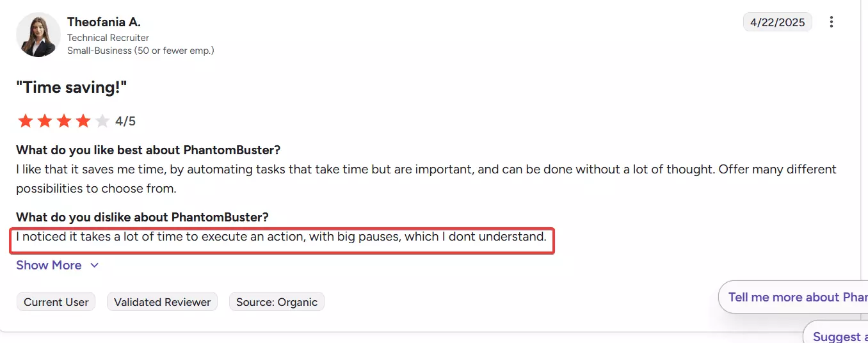Expand the review using the Show More chevron
The width and height of the screenshot is (868, 343).
coord(94,265)
